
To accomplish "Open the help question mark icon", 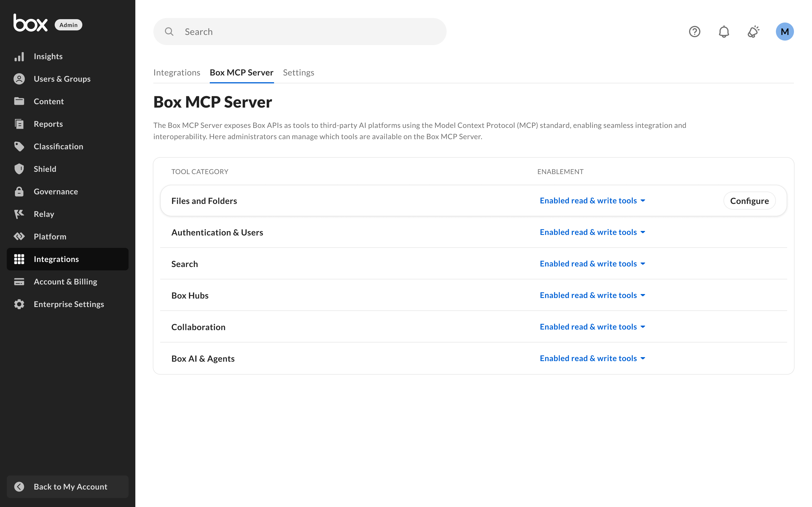I will [694, 32].
